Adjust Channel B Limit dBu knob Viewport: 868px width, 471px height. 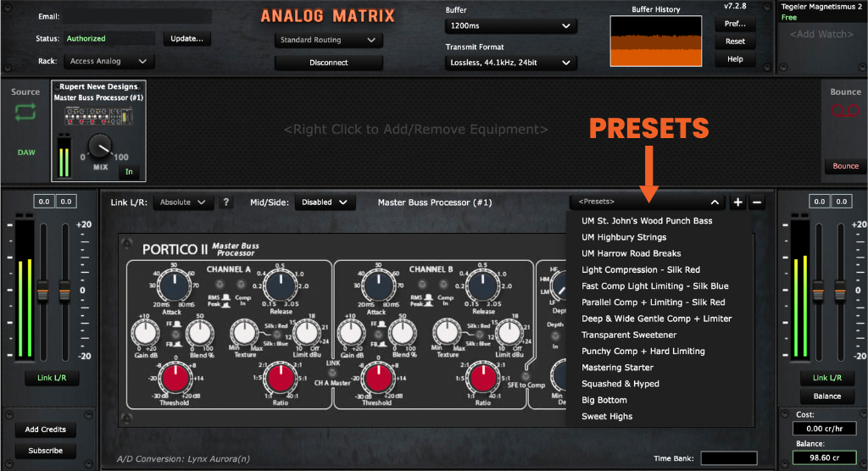pyautogui.click(x=509, y=333)
